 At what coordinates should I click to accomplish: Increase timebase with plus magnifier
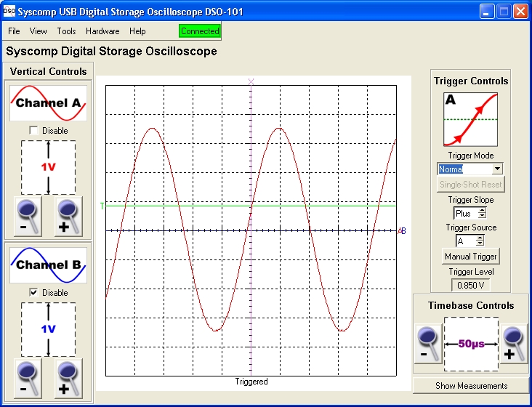[513, 343]
